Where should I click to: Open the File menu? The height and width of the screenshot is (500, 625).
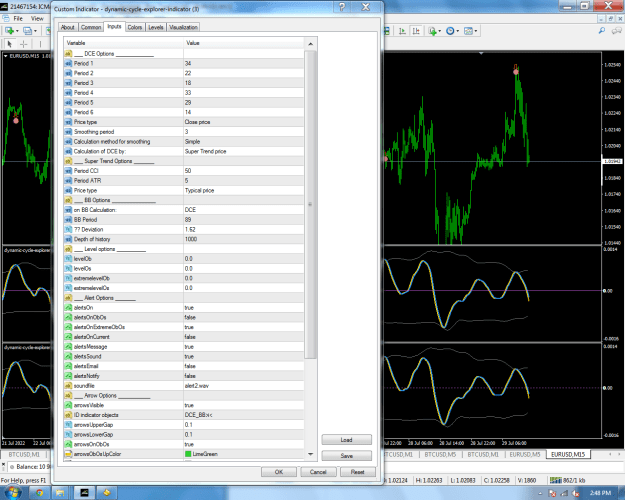[x=18, y=18]
